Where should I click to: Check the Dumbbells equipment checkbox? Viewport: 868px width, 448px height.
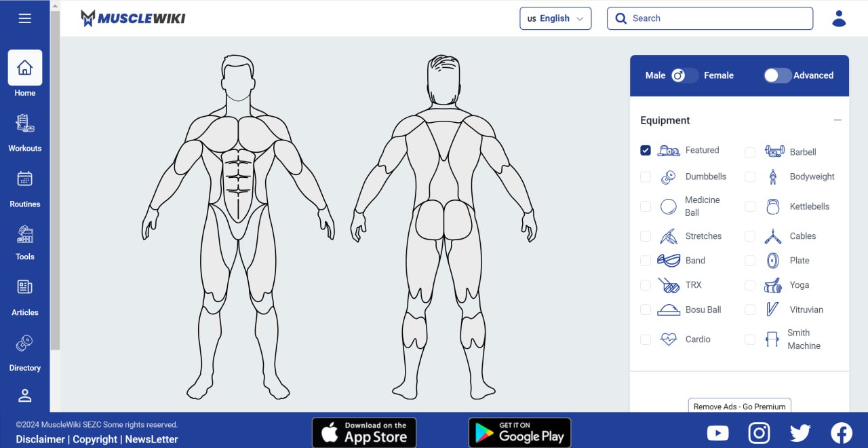tap(646, 176)
